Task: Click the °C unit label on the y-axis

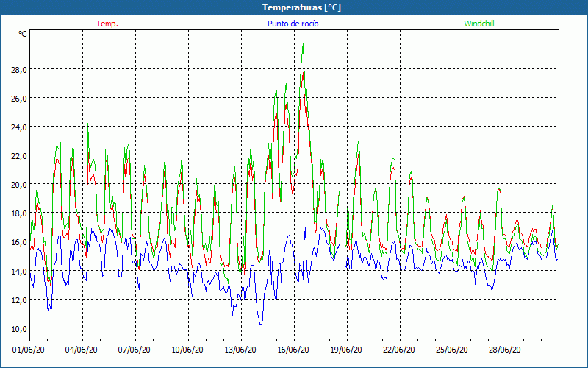Action: (23, 34)
